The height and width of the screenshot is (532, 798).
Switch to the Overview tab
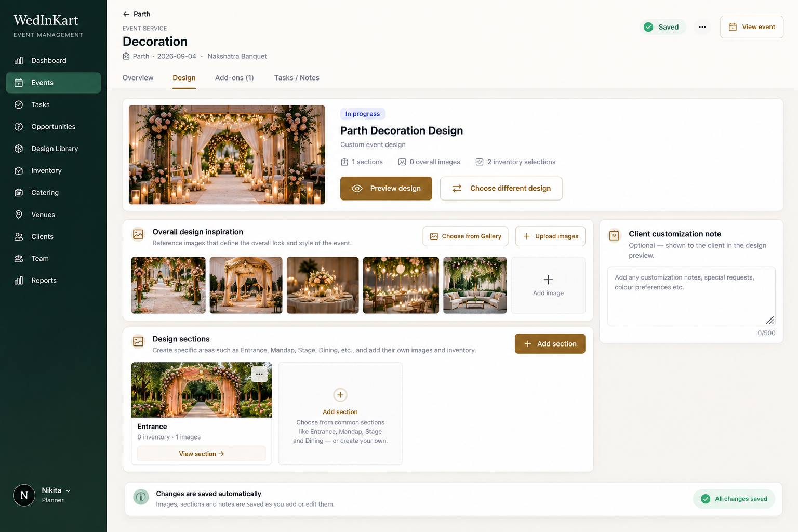[x=138, y=78]
